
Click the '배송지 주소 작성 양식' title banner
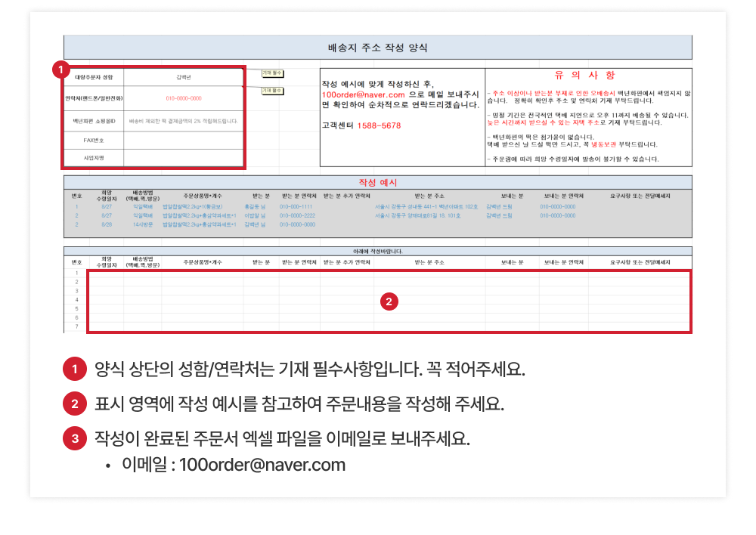coord(377,48)
